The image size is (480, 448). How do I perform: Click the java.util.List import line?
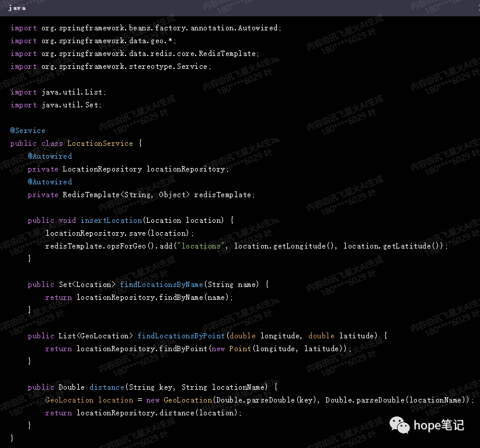pyautogui.click(x=58, y=92)
